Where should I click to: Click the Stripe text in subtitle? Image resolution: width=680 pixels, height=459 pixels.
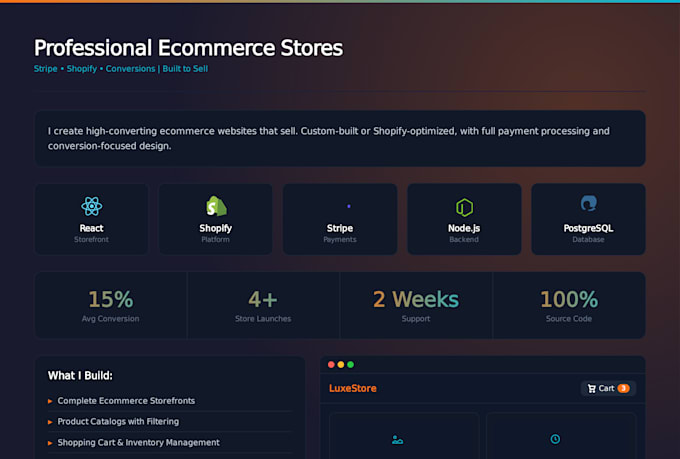coord(46,69)
